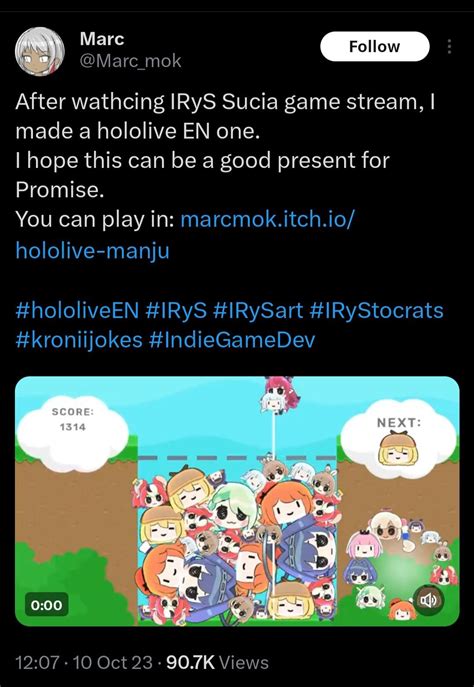
Task: Open the #IRyS hashtag
Action: (176, 310)
